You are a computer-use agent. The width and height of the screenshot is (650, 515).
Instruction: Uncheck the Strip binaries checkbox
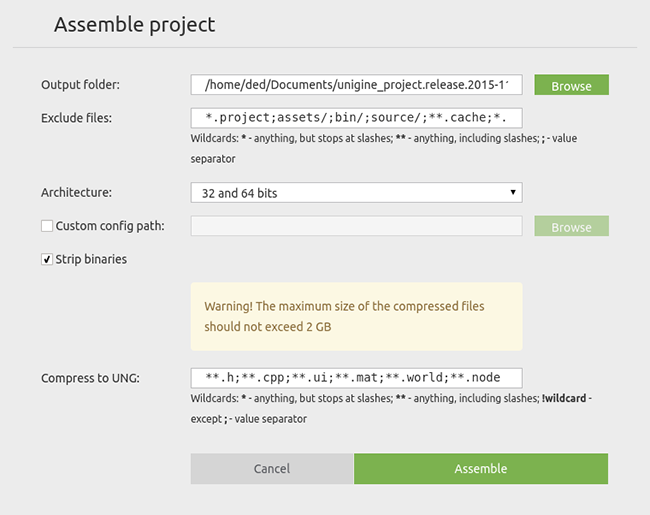click(47, 259)
